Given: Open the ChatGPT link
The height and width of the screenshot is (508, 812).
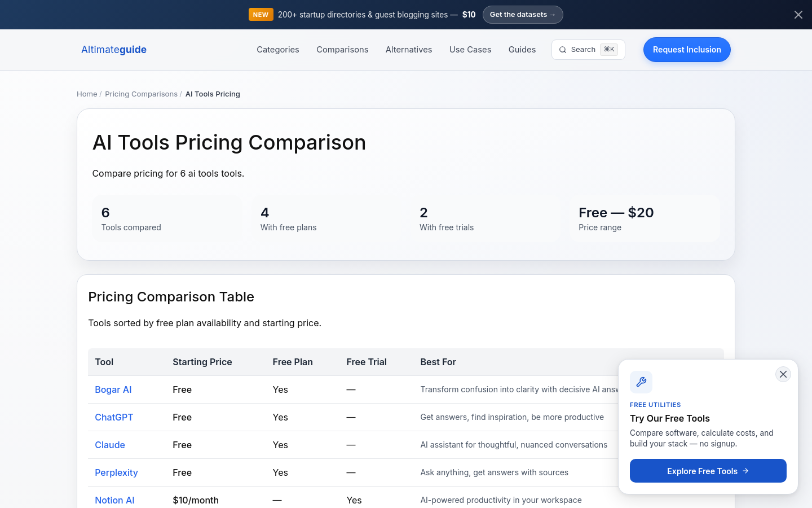Looking at the screenshot, I should (114, 417).
